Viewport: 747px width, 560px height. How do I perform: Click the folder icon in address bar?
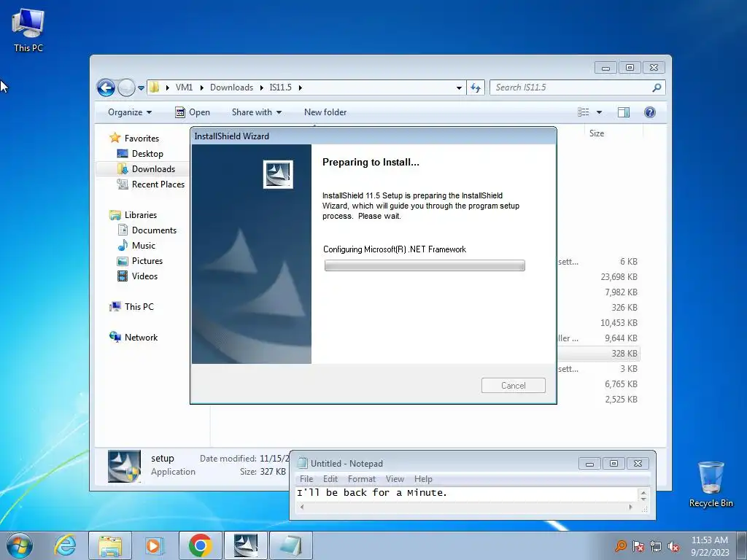coord(155,87)
